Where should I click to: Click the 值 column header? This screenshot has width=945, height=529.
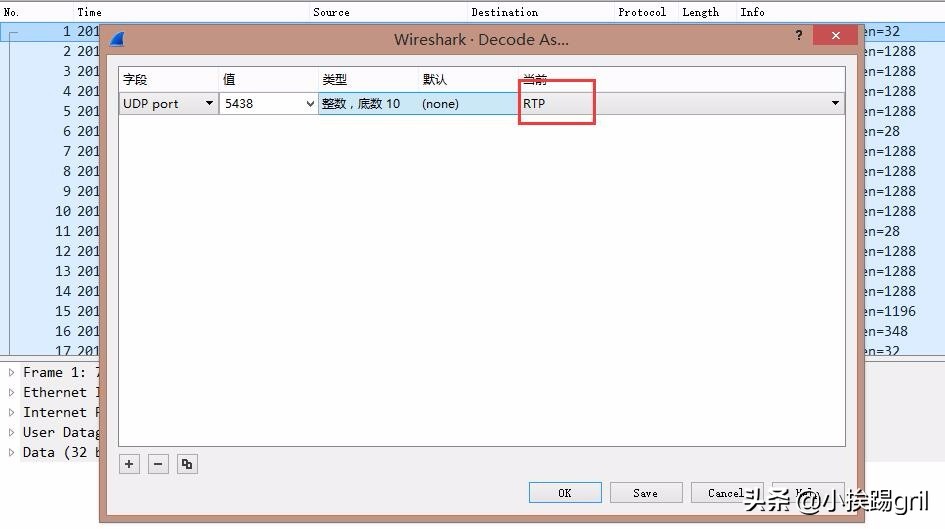tap(268, 80)
